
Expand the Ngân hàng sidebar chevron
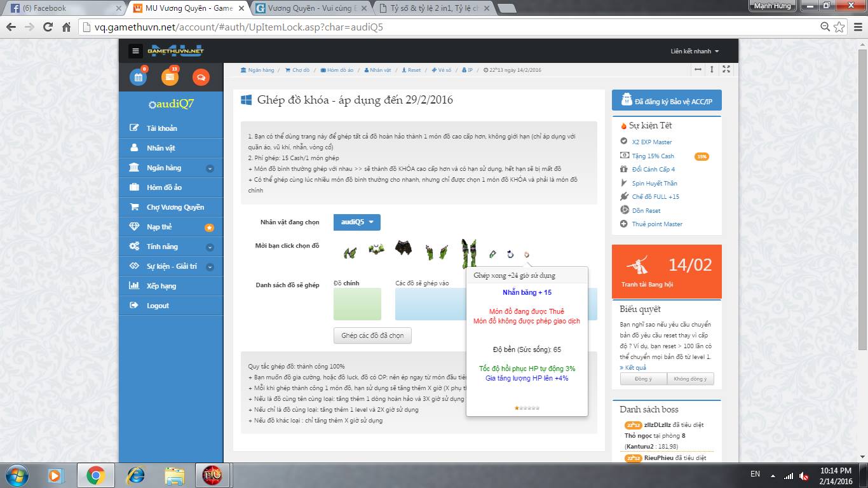pyautogui.click(x=210, y=168)
